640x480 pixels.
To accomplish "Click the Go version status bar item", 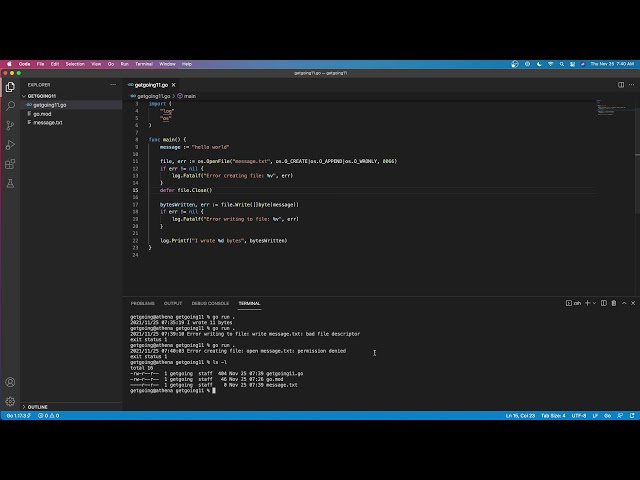I will [18, 416].
